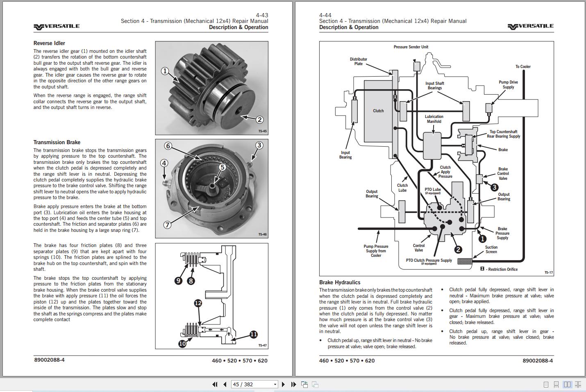Click the page number 4-44 label

point(325,15)
